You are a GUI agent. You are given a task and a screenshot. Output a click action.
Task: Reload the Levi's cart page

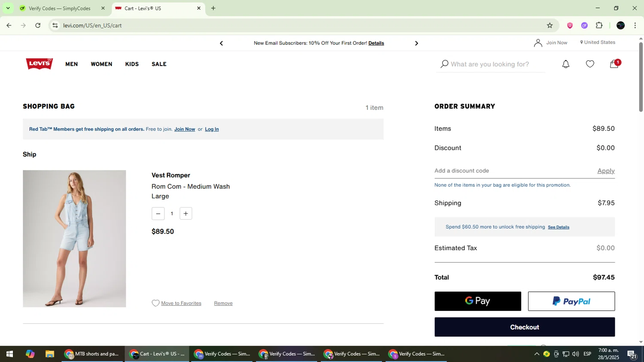[38, 25]
